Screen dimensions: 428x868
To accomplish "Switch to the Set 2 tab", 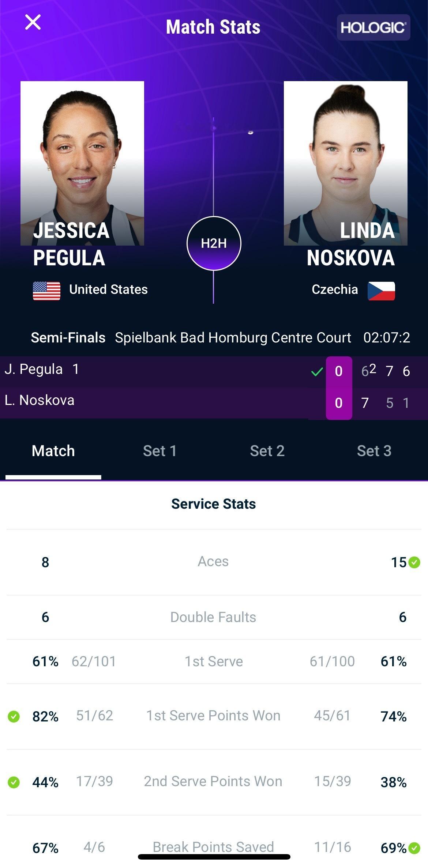I will (267, 451).
